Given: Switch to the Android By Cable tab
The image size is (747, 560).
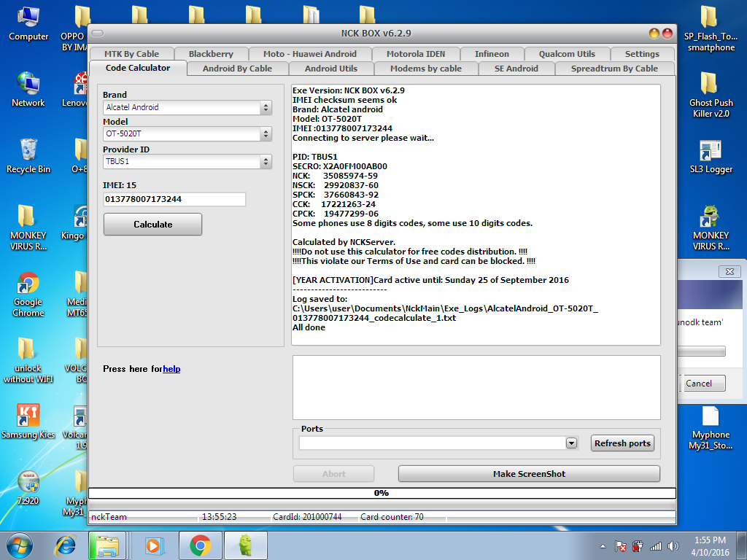Looking at the screenshot, I should (x=237, y=69).
